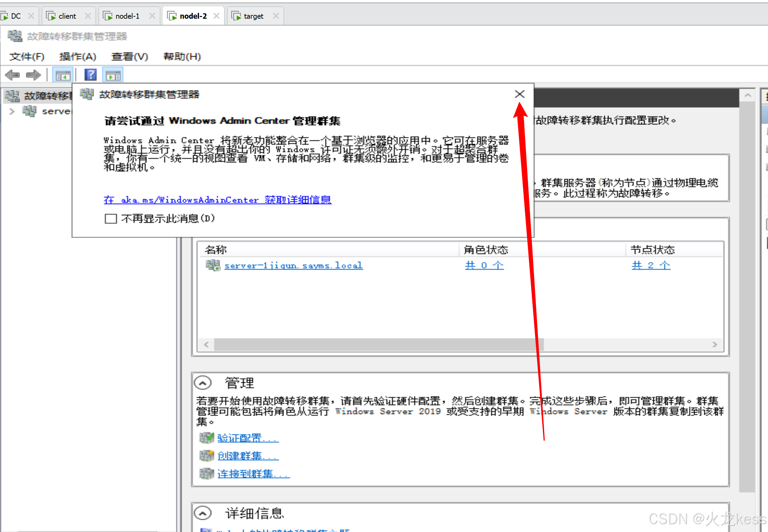Screen dimensions: 768x532
Task: Toggle the show/hide console tree icon
Action: pyautogui.click(x=63, y=75)
